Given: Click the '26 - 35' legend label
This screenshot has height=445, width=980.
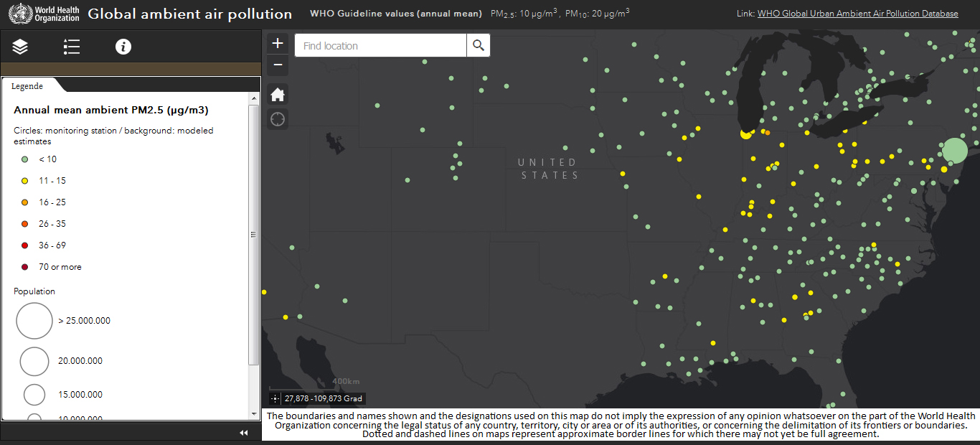Looking at the screenshot, I should (x=52, y=224).
